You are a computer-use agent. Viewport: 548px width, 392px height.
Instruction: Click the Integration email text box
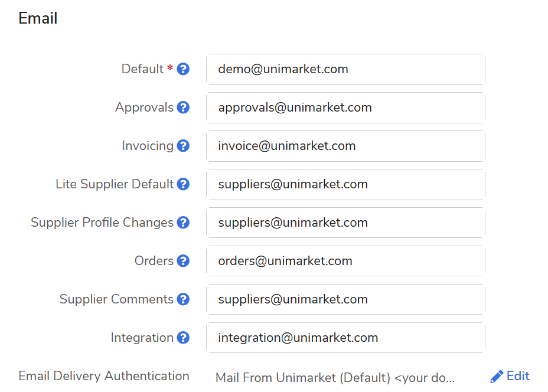(345, 338)
